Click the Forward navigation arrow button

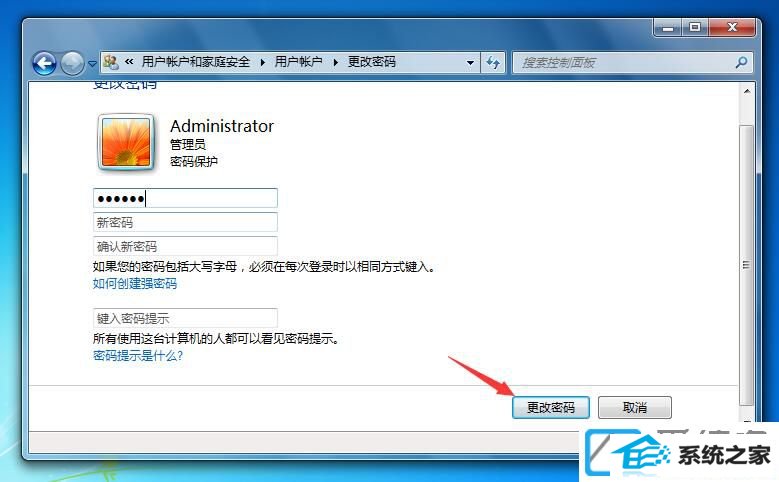click(73, 63)
